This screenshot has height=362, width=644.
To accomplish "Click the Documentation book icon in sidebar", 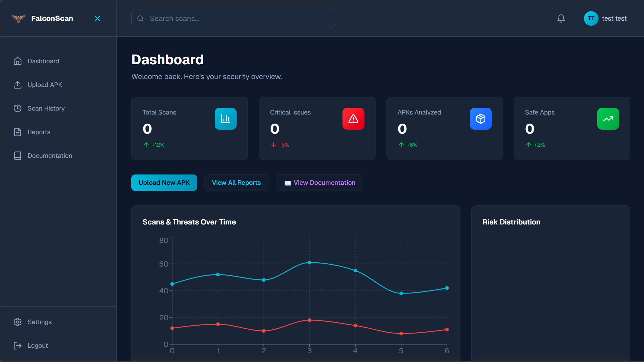I will [x=18, y=156].
